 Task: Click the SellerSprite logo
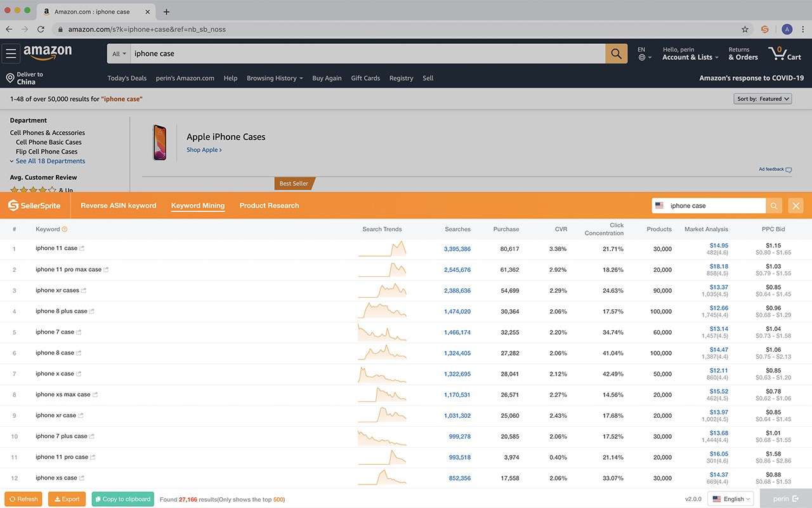(x=34, y=206)
